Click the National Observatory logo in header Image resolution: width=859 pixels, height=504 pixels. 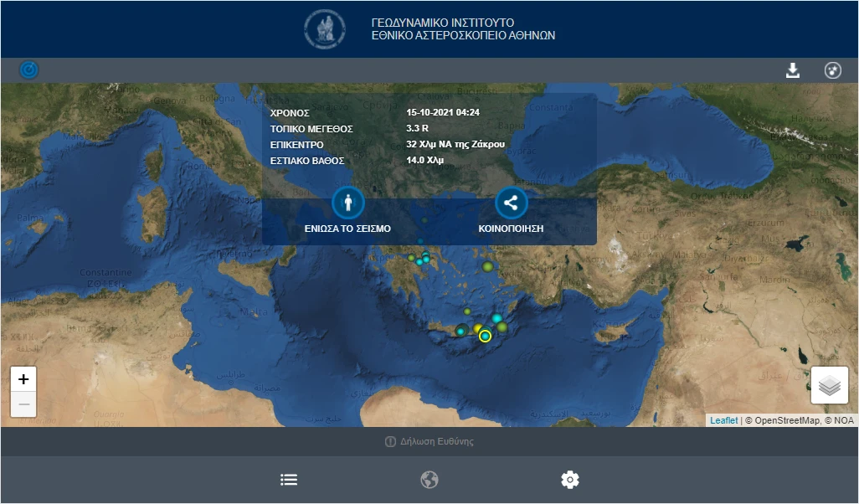point(325,29)
